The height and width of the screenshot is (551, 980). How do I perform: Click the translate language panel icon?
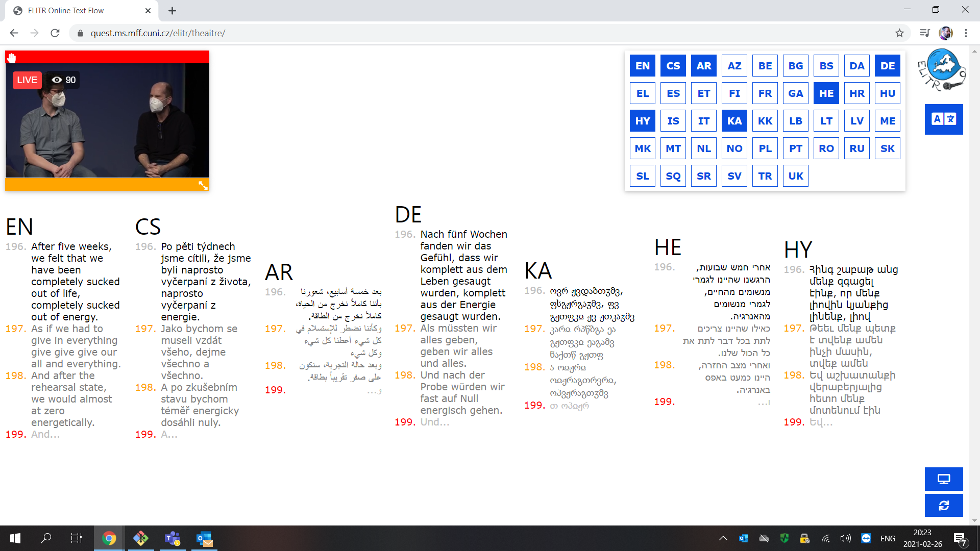943,119
